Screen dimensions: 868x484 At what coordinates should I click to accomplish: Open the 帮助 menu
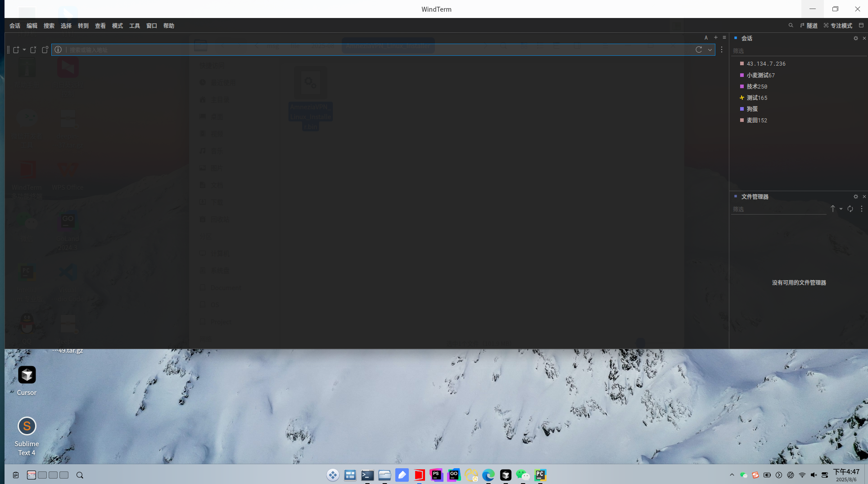click(x=169, y=26)
